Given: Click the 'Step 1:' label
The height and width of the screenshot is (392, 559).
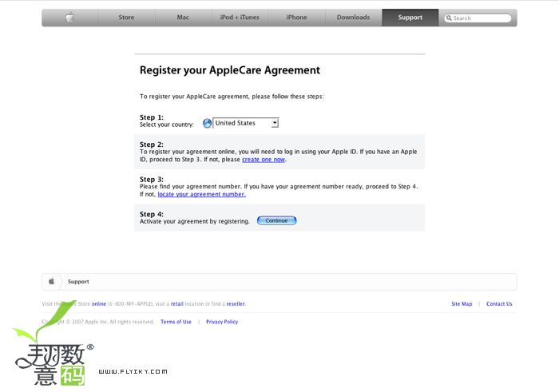Looking at the screenshot, I should pos(152,117).
